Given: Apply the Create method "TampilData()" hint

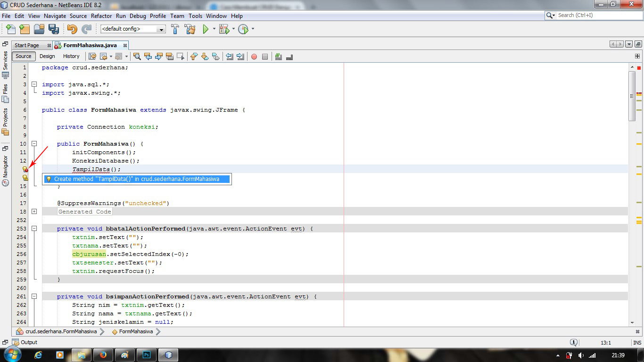Looking at the screenshot, I should pos(137,179).
